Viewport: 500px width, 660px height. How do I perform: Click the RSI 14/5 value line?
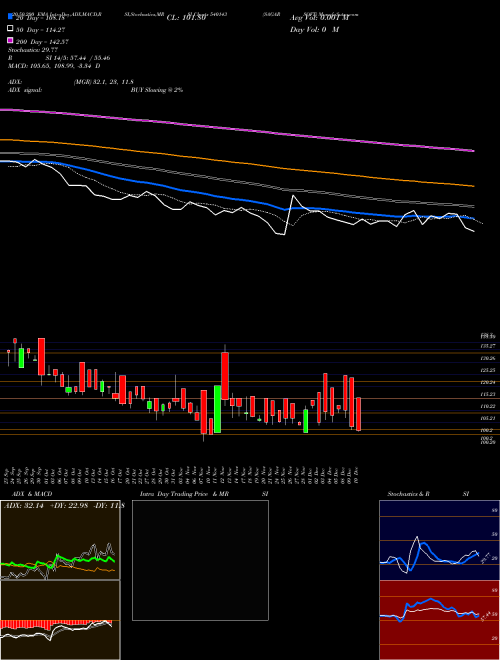(x=59, y=58)
